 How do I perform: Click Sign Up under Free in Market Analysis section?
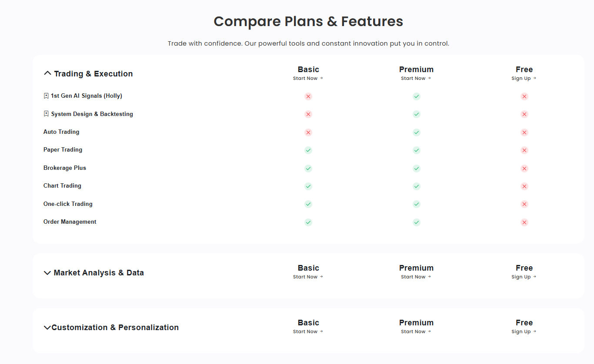pos(524,277)
